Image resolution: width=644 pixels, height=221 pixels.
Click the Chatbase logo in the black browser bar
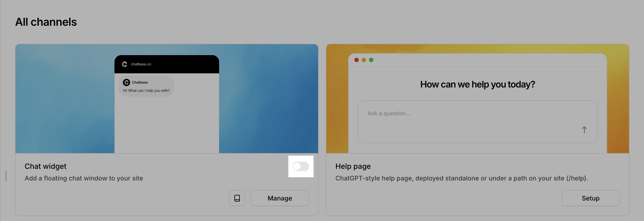(124, 64)
